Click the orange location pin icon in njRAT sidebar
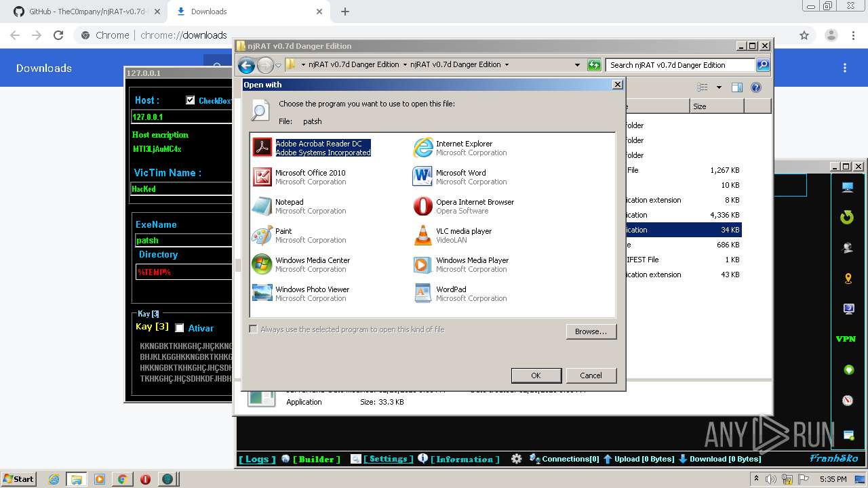The image size is (868, 488). tap(848, 279)
